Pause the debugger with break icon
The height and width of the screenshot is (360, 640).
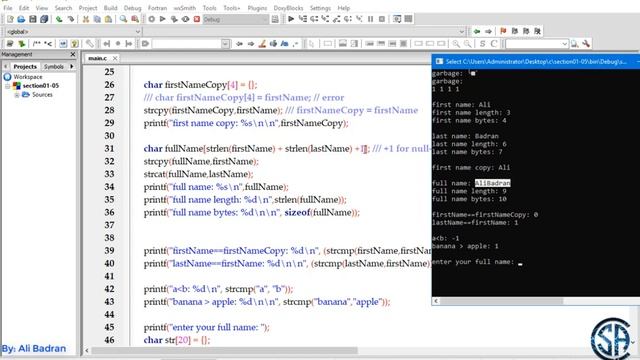pos(371,19)
